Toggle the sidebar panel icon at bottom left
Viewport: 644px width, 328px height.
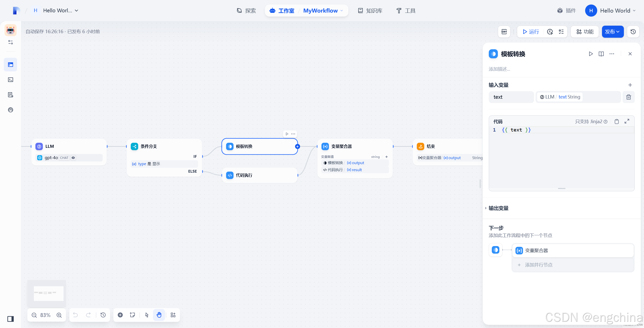(x=11, y=319)
